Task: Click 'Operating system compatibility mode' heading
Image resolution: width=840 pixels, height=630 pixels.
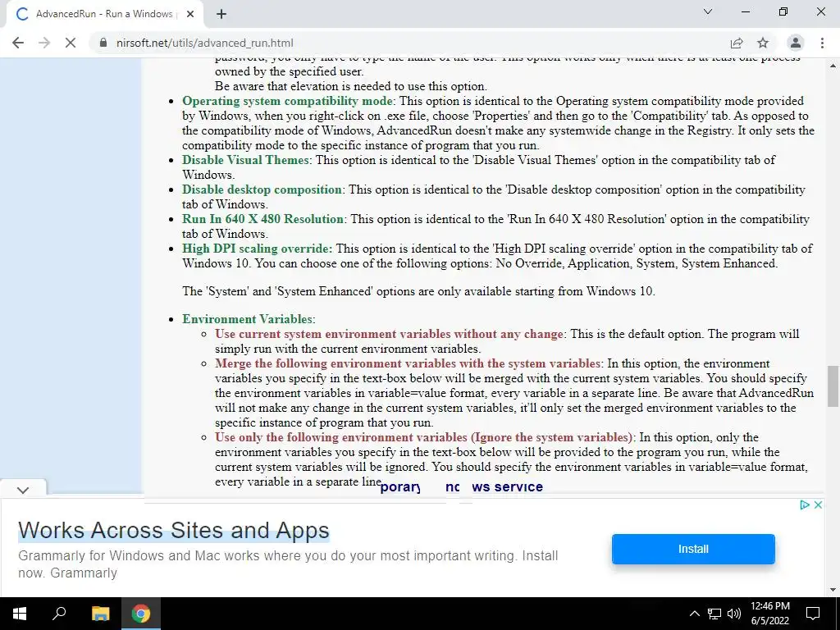Action: (x=288, y=101)
